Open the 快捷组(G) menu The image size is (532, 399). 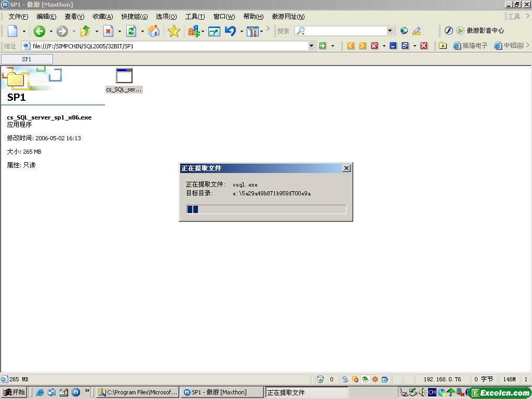[135, 17]
